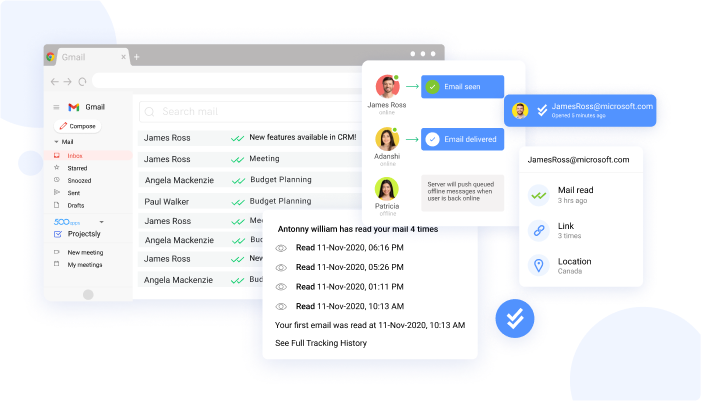This screenshot has height=401, width=701.
Task: Expand the 500apps dropdown arrow
Action: pyautogui.click(x=101, y=222)
